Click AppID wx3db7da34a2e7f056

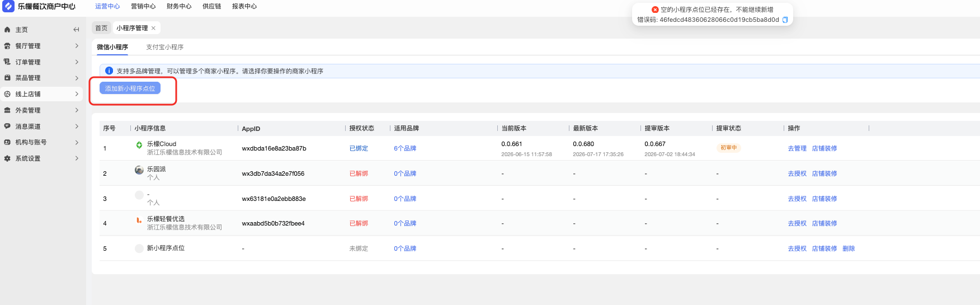(x=273, y=173)
